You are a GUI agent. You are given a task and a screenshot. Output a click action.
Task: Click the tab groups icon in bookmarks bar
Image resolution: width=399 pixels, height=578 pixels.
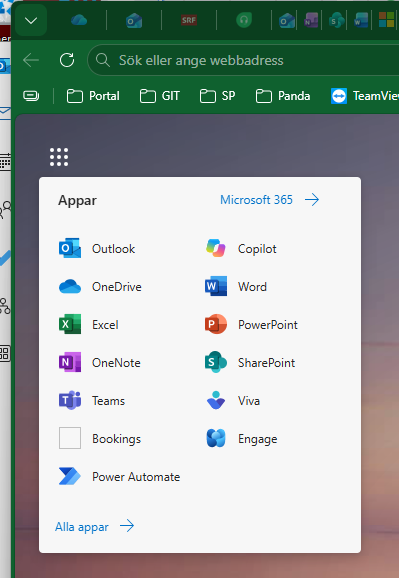point(31,96)
